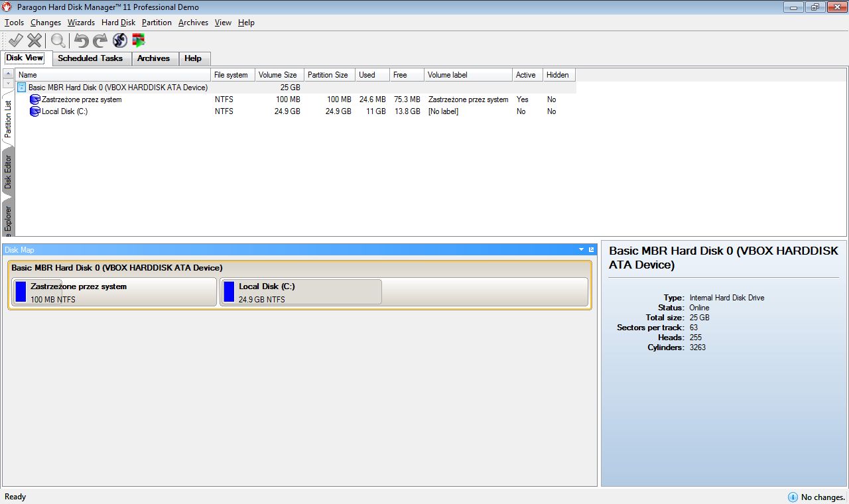Click the [No label] volume label cell

tap(443, 111)
